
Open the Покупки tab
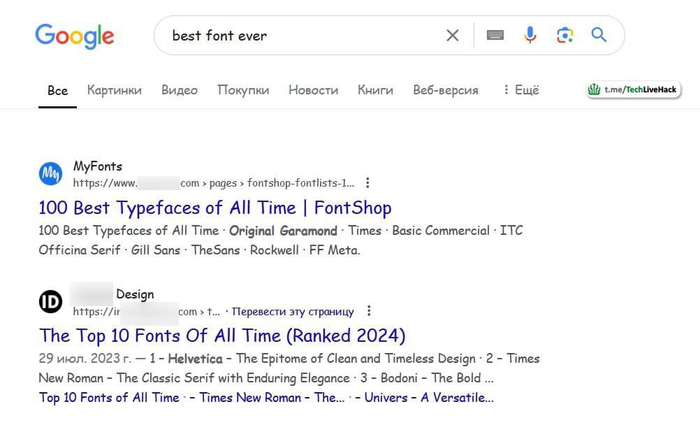tap(243, 90)
